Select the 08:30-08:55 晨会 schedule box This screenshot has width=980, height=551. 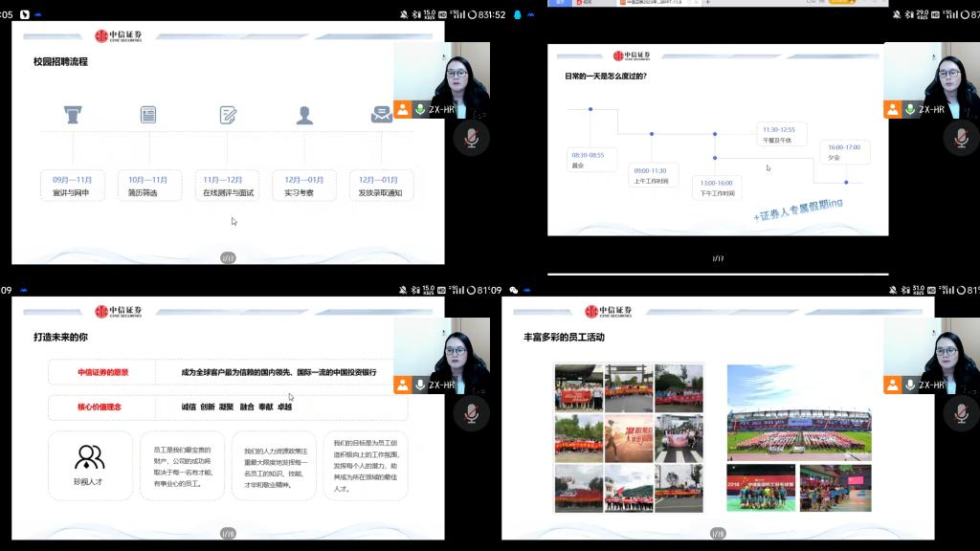[x=591, y=160]
